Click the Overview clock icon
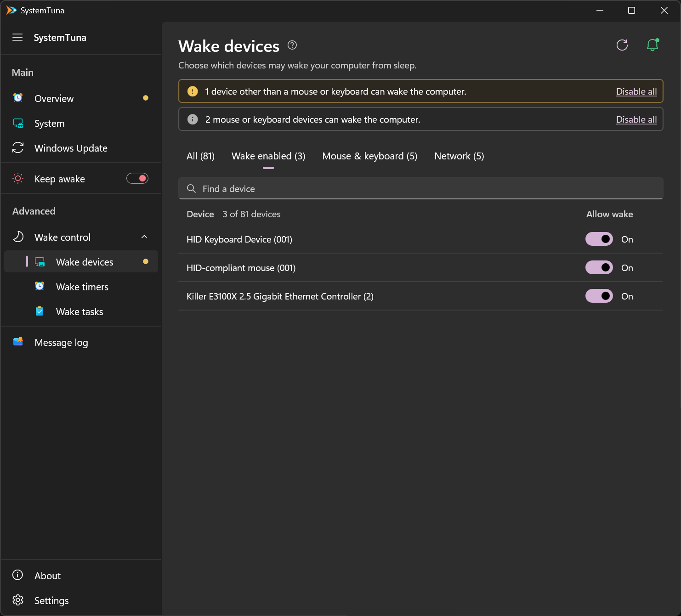The image size is (681, 616). tap(18, 98)
